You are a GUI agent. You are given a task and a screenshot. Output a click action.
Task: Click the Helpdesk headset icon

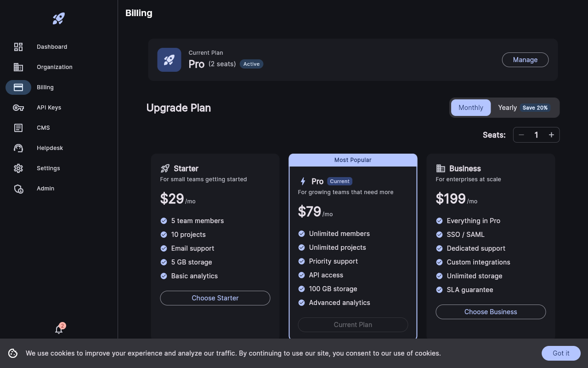pos(18,148)
